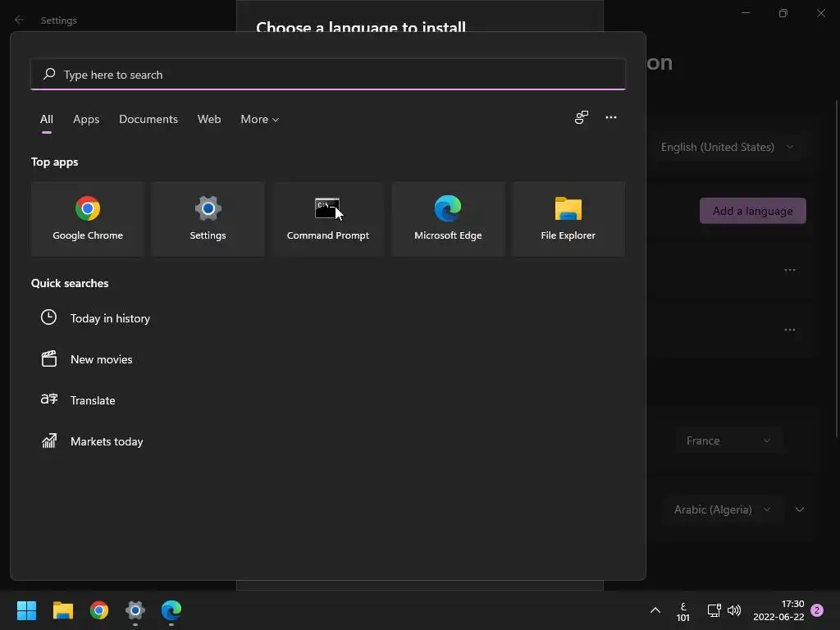Open Microsoft Edge tile in Top apps

pos(448,218)
